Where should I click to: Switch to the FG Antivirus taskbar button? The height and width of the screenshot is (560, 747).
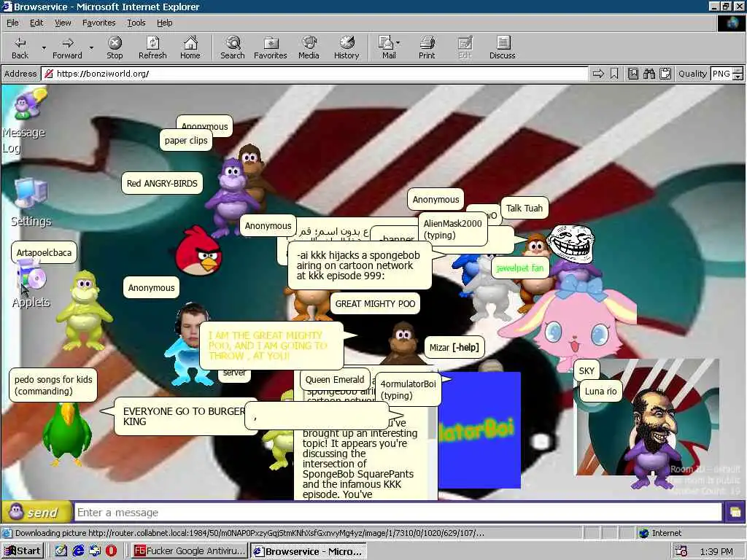pos(190,551)
